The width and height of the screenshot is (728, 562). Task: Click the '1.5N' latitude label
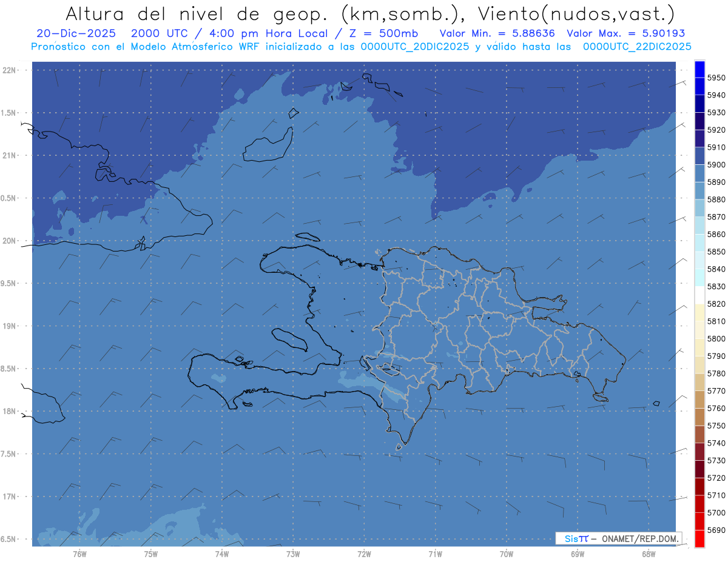(9, 113)
